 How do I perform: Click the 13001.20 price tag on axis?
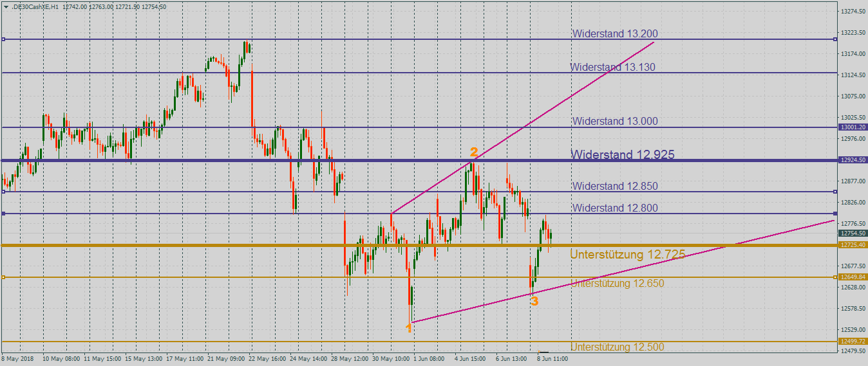[x=853, y=127]
